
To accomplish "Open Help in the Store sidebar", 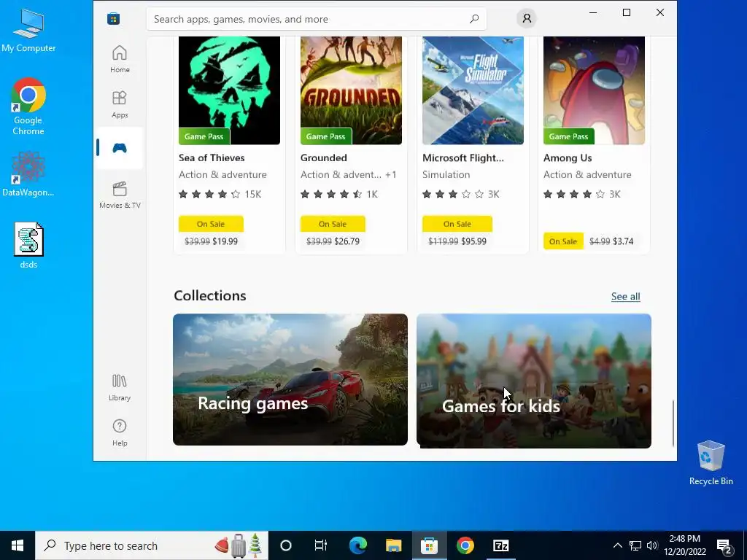I will [x=120, y=432].
